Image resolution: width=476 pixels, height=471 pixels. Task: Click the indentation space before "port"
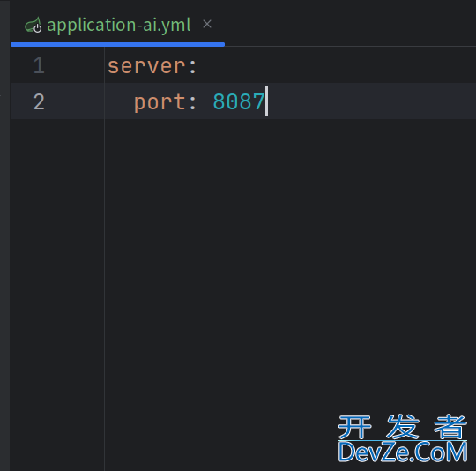(x=121, y=101)
